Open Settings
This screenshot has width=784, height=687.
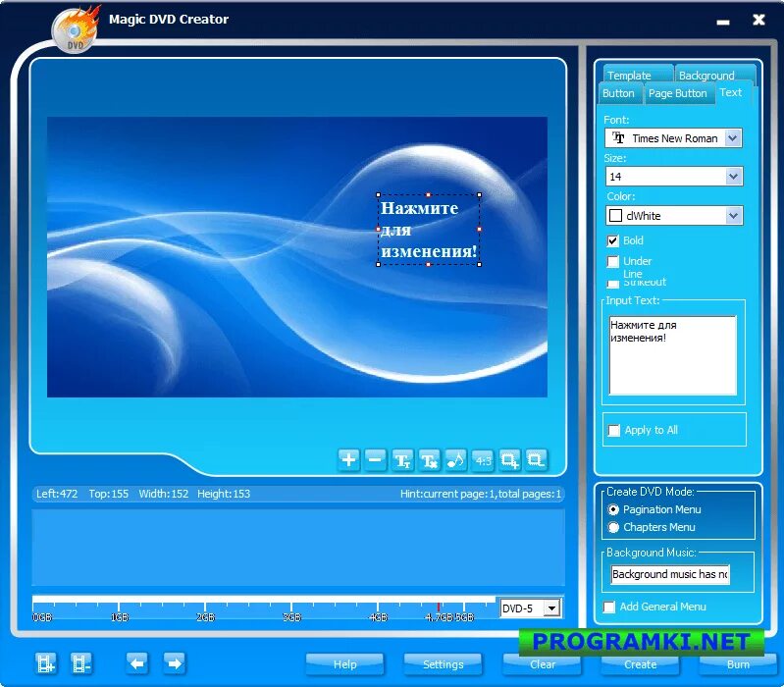443,664
